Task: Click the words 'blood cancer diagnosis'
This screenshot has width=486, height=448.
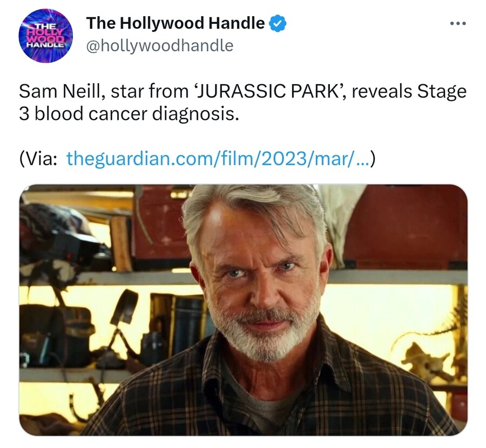Action: (137, 114)
